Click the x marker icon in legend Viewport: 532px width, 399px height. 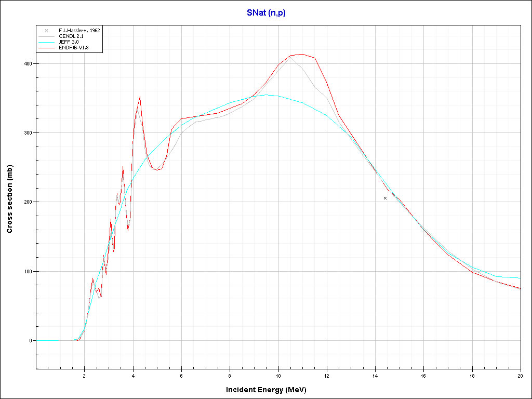click(x=47, y=31)
